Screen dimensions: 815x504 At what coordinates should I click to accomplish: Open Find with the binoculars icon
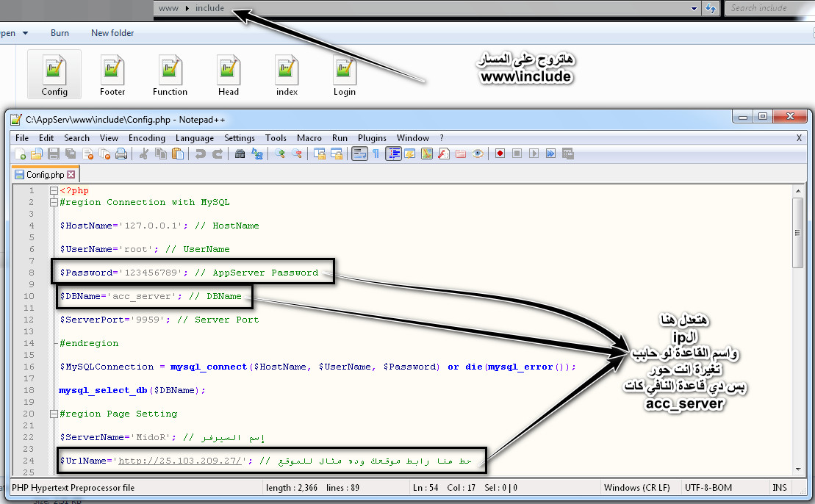pos(240,154)
